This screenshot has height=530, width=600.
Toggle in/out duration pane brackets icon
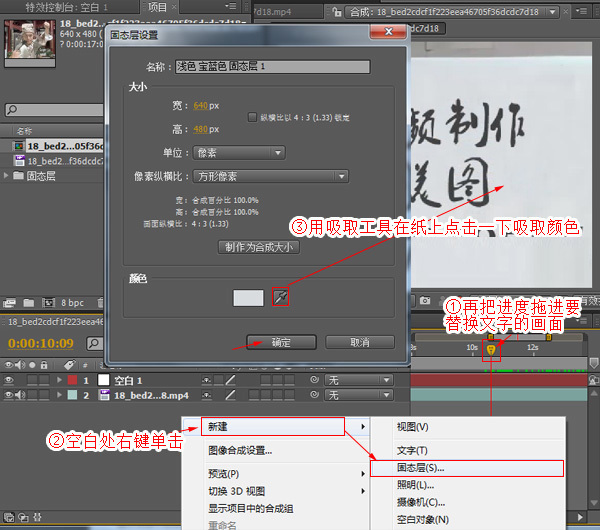click(37, 517)
